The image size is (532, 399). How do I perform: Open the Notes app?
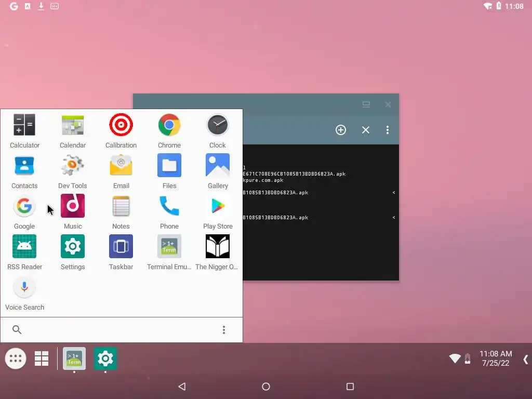point(121,212)
